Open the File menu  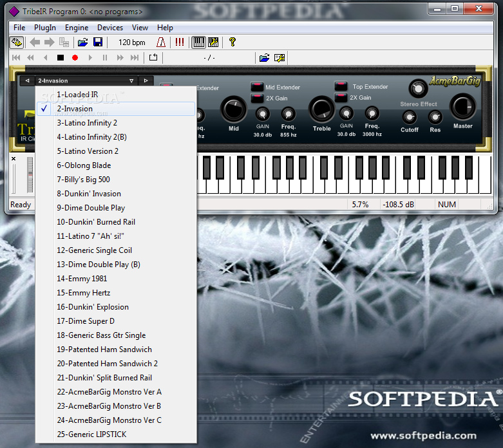(x=19, y=28)
